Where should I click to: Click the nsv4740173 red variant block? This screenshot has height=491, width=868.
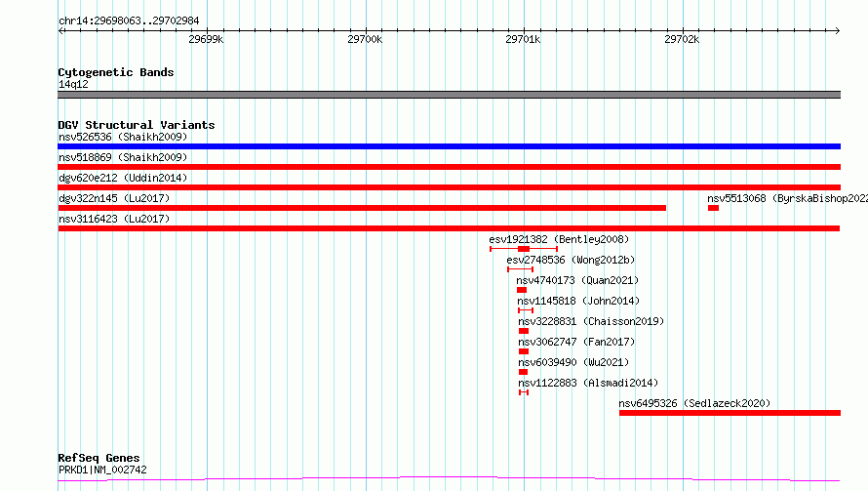(x=522, y=290)
